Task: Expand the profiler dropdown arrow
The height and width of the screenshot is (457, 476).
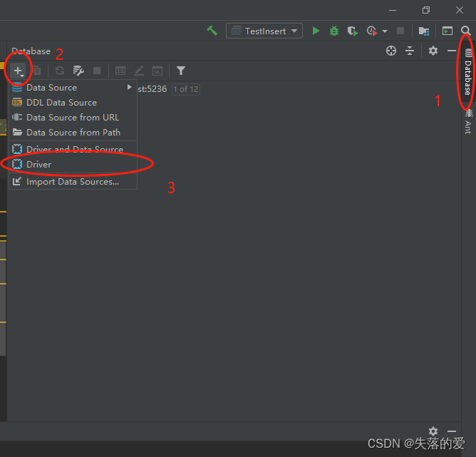Action: [x=385, y=31]
